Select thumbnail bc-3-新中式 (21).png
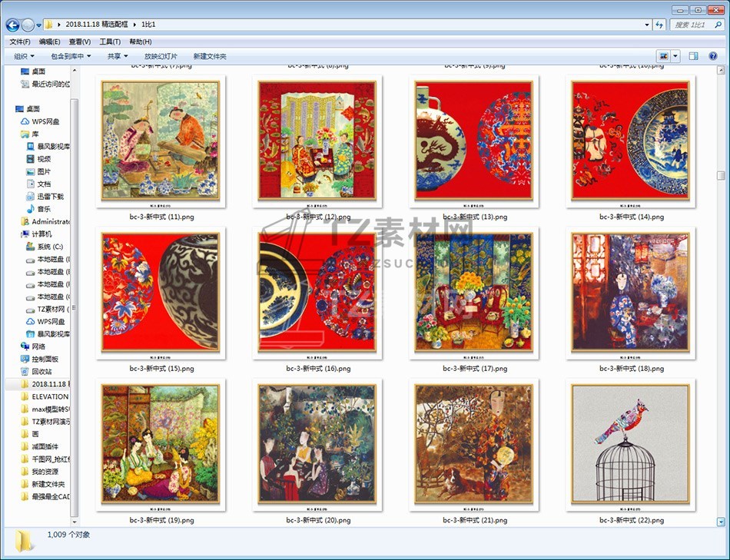Screen dimensions: 730x560 tap(474, 445)
